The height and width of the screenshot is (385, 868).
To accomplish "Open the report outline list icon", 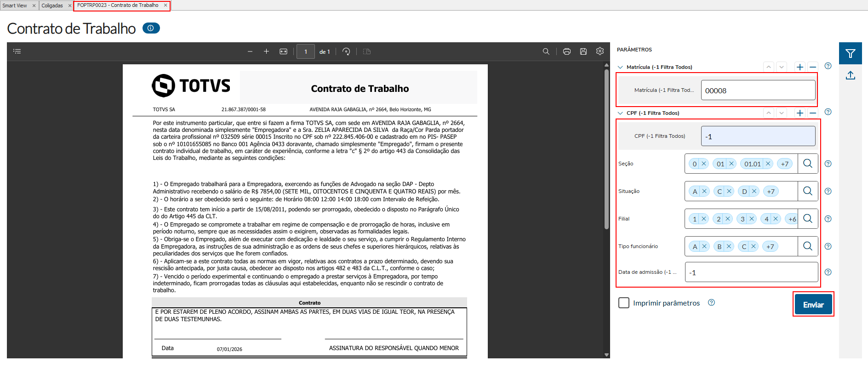I will (17, 51).
